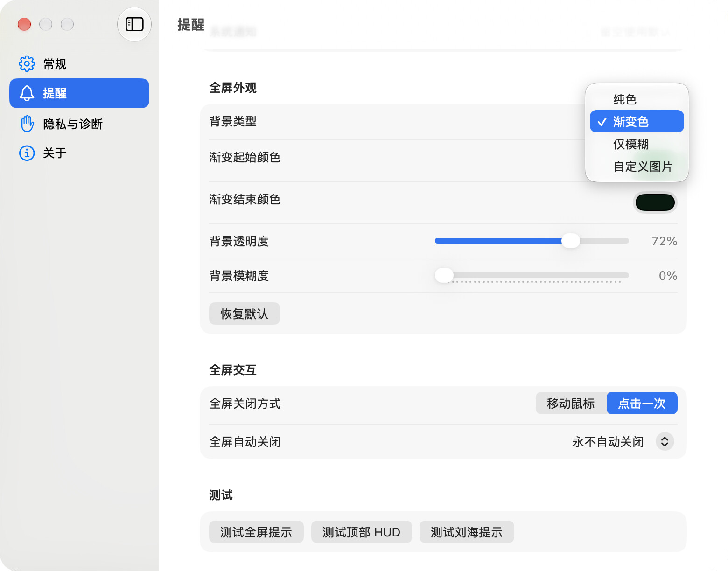Click the 恢复默认 button
Viewport: 728px width, 571px height.
coord(245,313)
